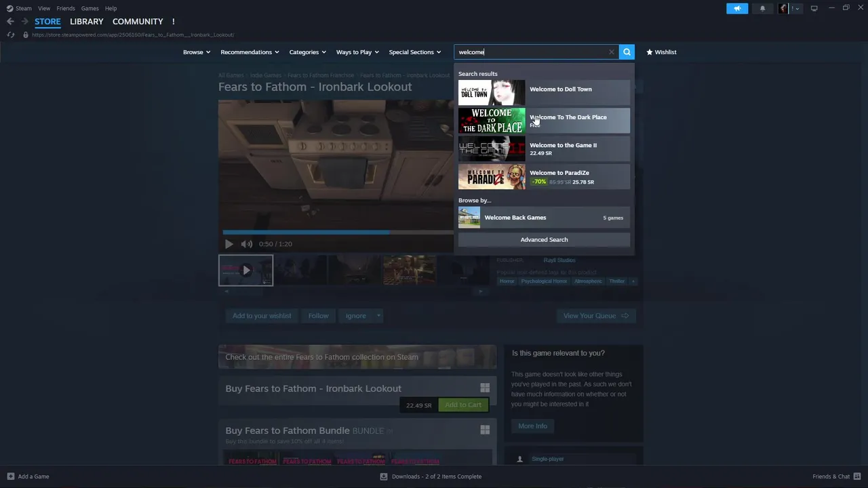Open the Browse dropdown menu
This screenshot has width=868, height=488.
point(197,52)
